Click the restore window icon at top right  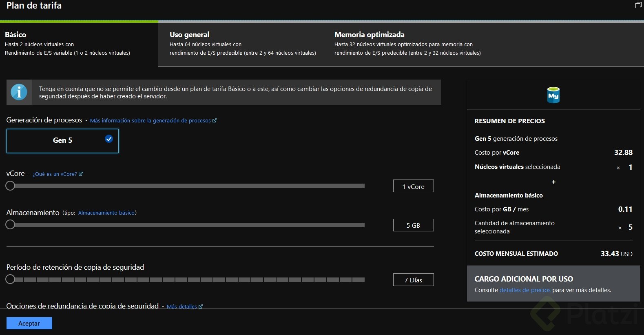638,5
